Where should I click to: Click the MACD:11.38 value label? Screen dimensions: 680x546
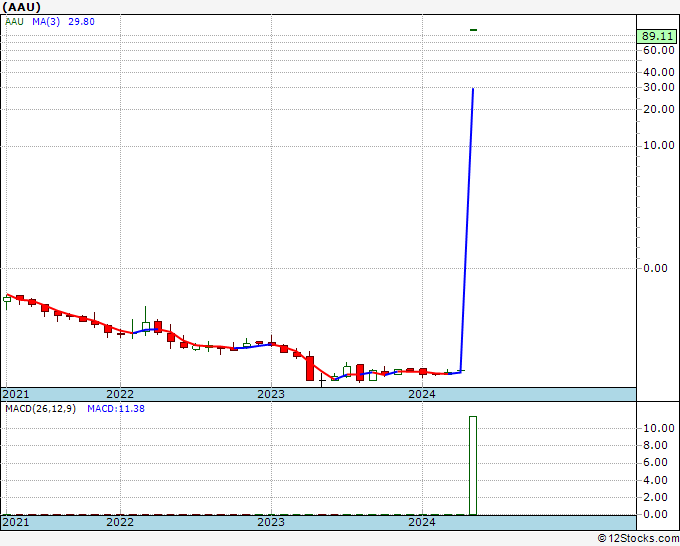(x=116, y=409)
